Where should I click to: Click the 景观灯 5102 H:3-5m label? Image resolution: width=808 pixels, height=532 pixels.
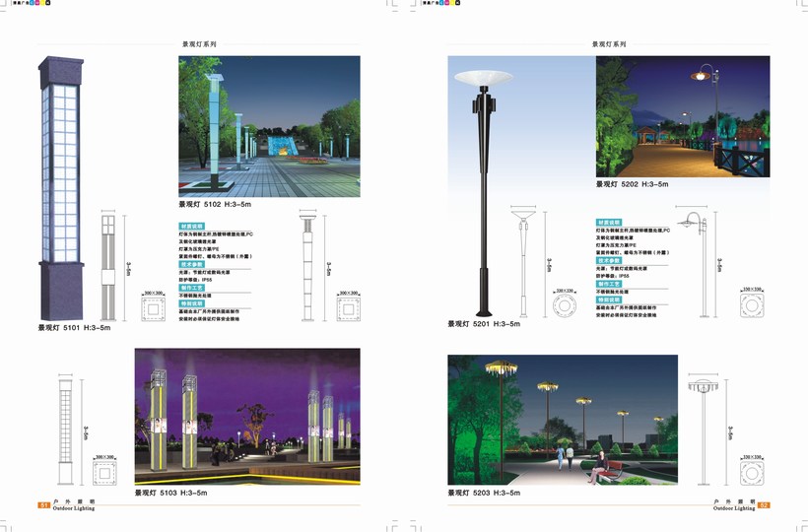point(215,206)
